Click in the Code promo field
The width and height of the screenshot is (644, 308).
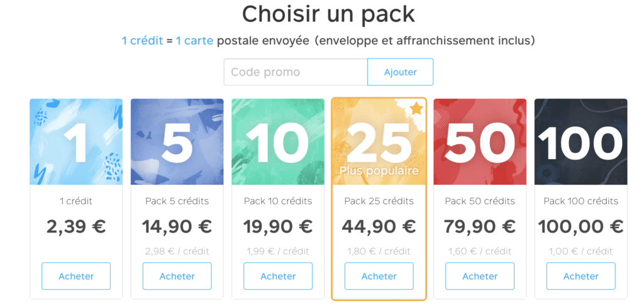(x=296, y=72)
